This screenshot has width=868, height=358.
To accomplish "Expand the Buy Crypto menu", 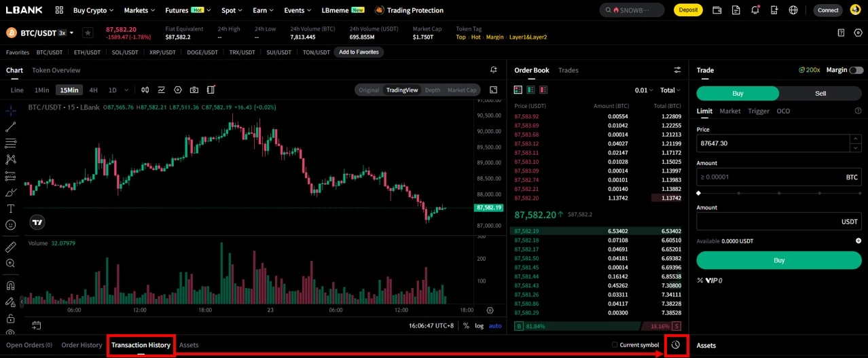I will 93,10.
